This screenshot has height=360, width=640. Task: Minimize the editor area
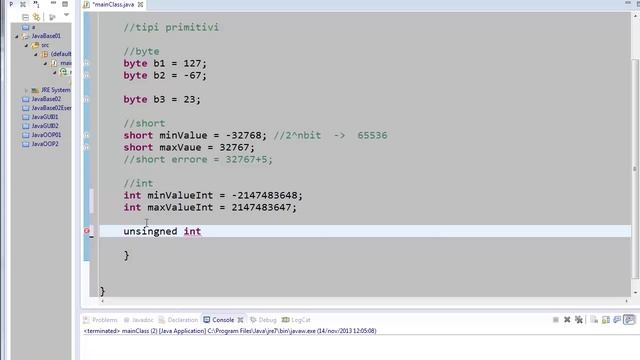[x=628, y=4]
